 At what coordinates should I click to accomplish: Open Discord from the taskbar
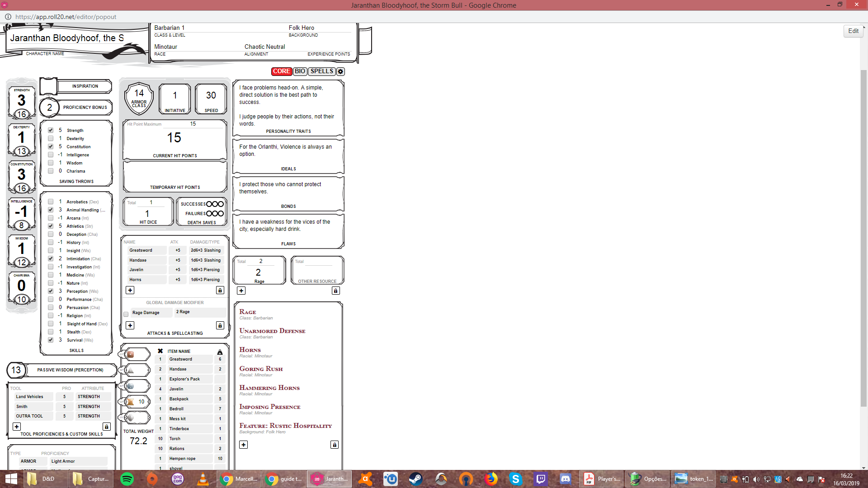click(566, 479)
